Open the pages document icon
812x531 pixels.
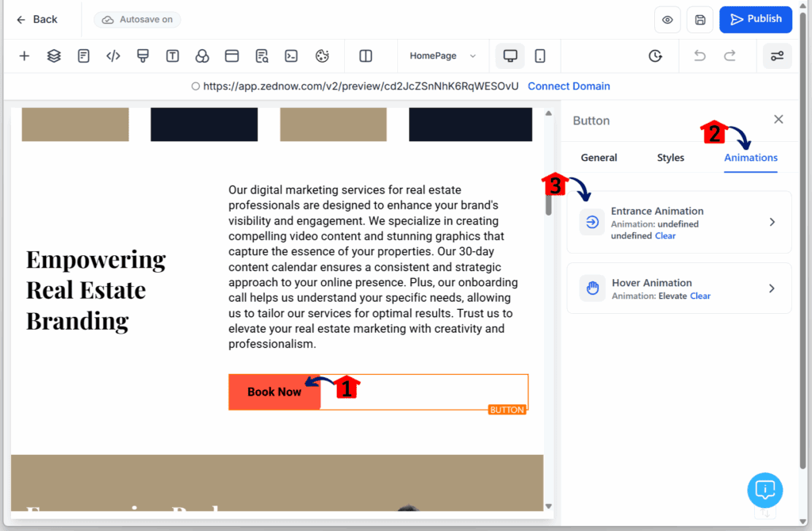tap(83, 56)
